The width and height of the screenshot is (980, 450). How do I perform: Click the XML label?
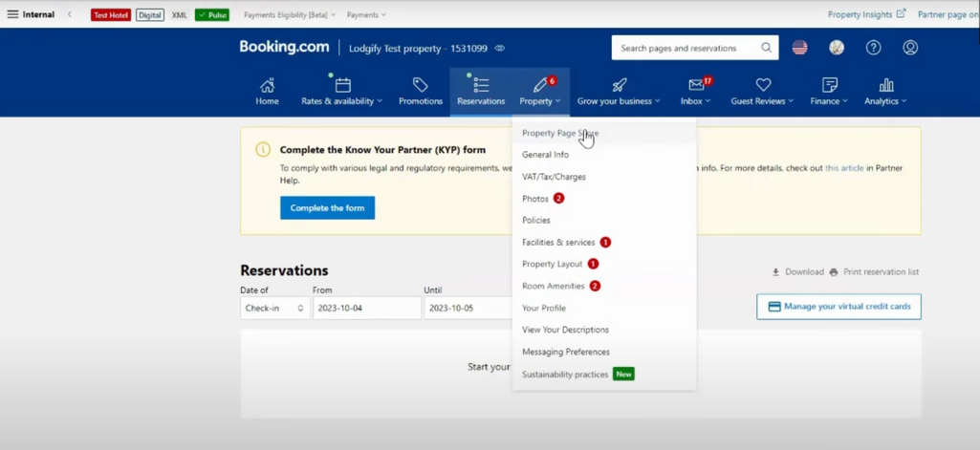(x=180, y=15)
